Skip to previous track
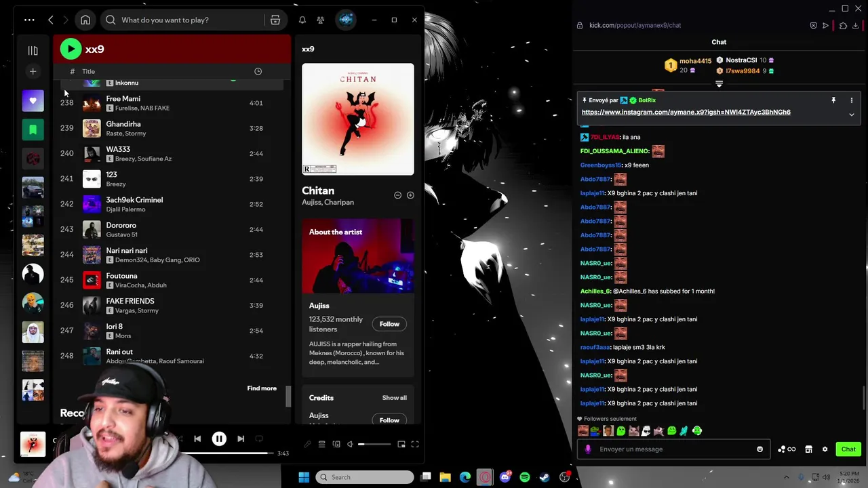 pyautogui.click(x=197, y=439)
